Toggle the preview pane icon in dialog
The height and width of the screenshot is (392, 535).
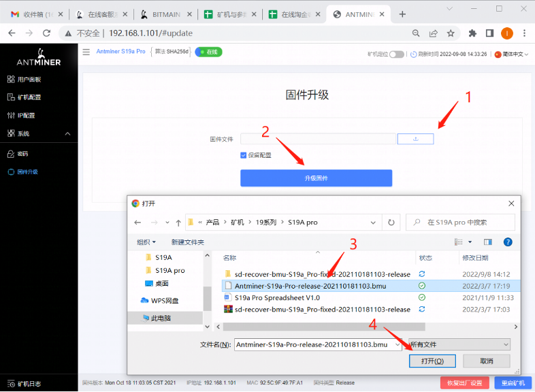[488, 242]
